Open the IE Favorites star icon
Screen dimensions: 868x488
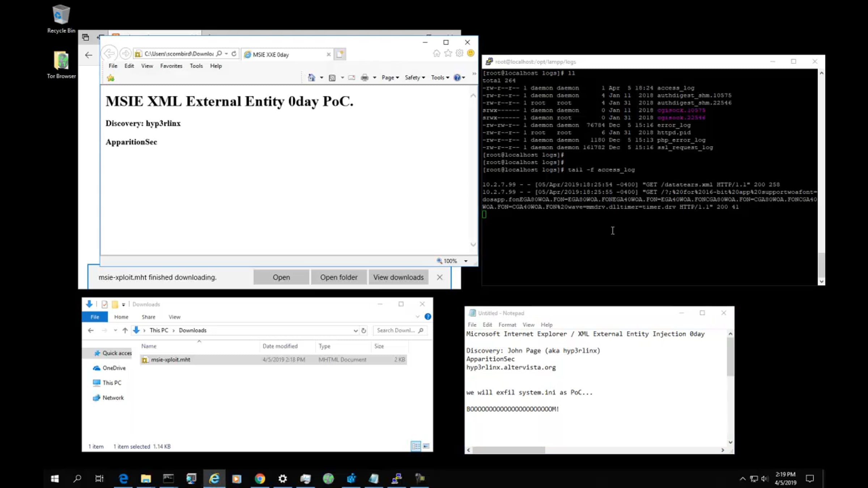[448, 53]
